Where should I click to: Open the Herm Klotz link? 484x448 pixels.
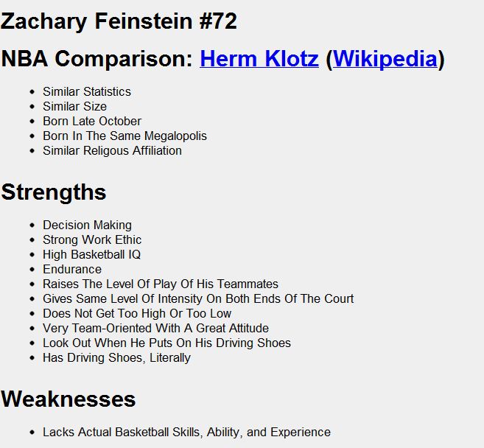pos(259,58)
